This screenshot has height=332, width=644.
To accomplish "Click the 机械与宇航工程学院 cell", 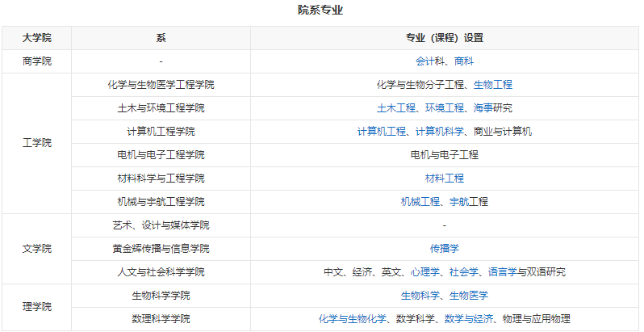I will [161, 202].
